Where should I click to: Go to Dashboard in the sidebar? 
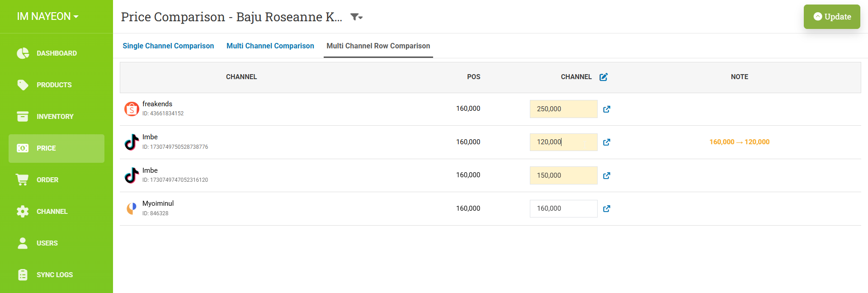56,53
